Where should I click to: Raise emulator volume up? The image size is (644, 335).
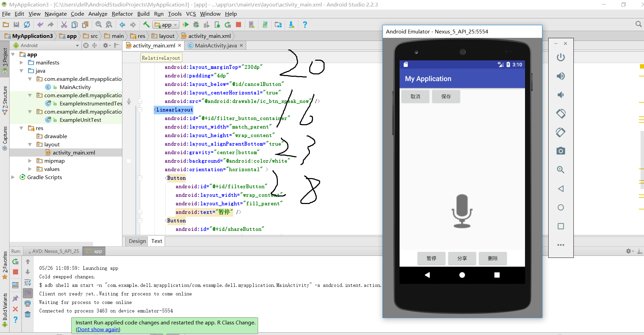tap(561, 76)
